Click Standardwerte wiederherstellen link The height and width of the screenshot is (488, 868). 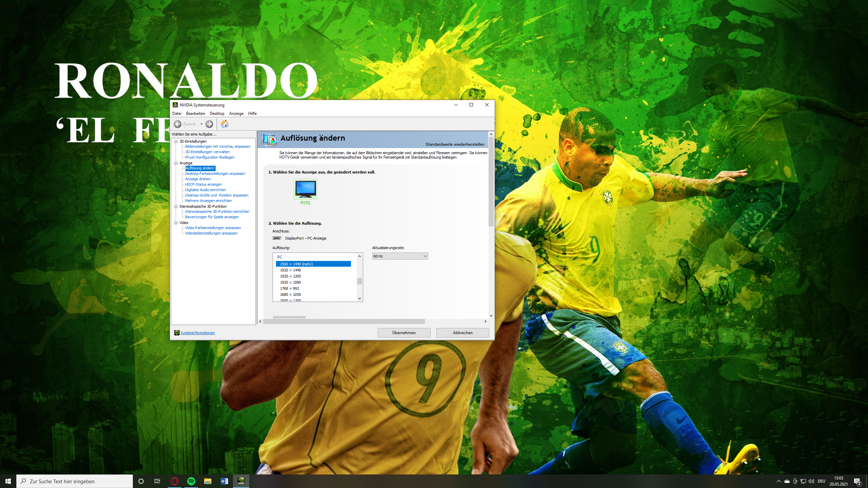pyautogui.click(x=455, y=144)
